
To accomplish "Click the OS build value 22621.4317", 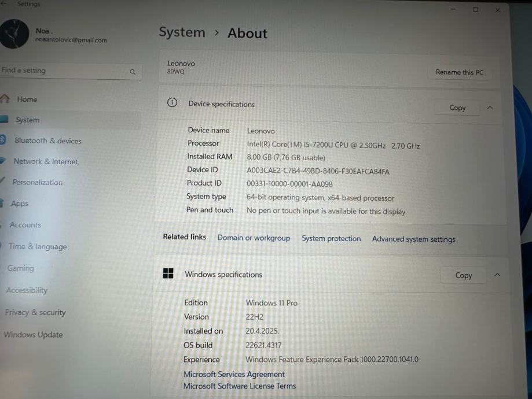I will 263,345.
